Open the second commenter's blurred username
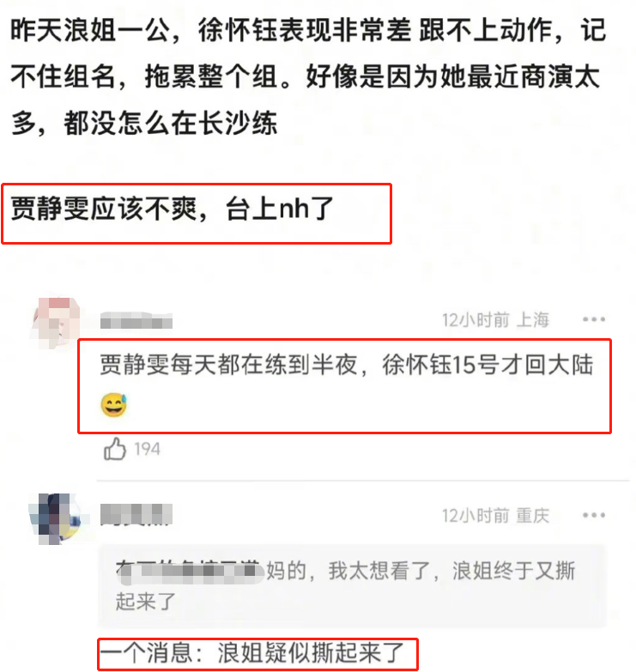The image size is (636, 672). tap(136, 515)
